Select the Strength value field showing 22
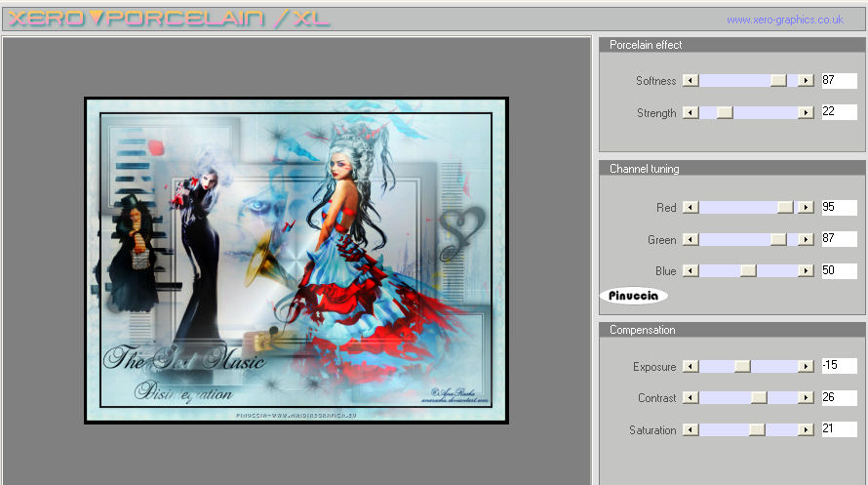The height and width of the screenshot is (485, 868). pyautogui.click(x=839, y=112)
